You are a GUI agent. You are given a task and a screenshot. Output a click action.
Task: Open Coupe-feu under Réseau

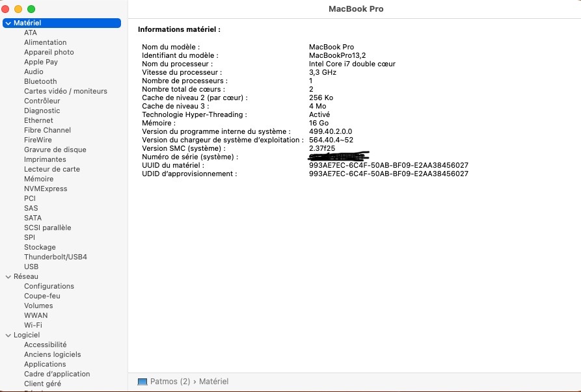[42, 296]
